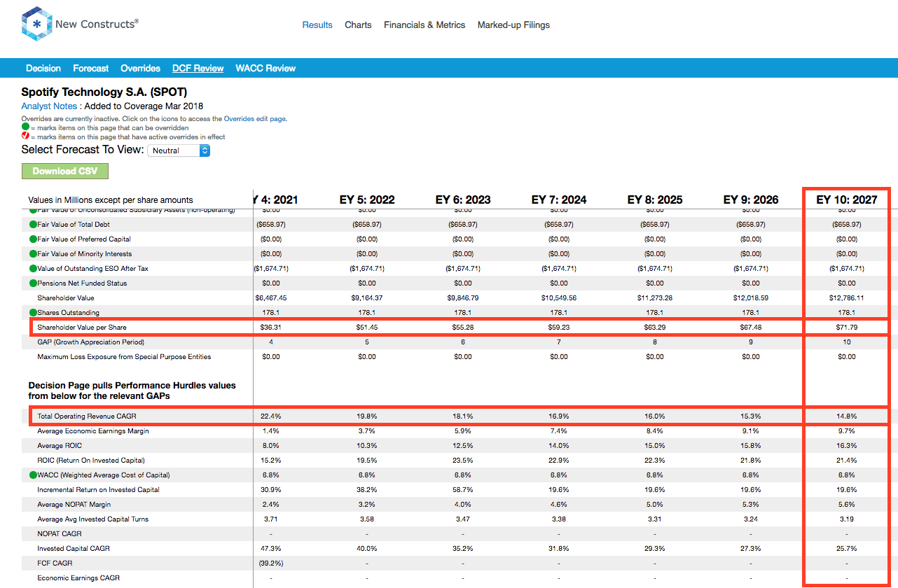This screenshot has width=898, height=588.
Task: Click the Download CSV button
Action: (65, 171)
